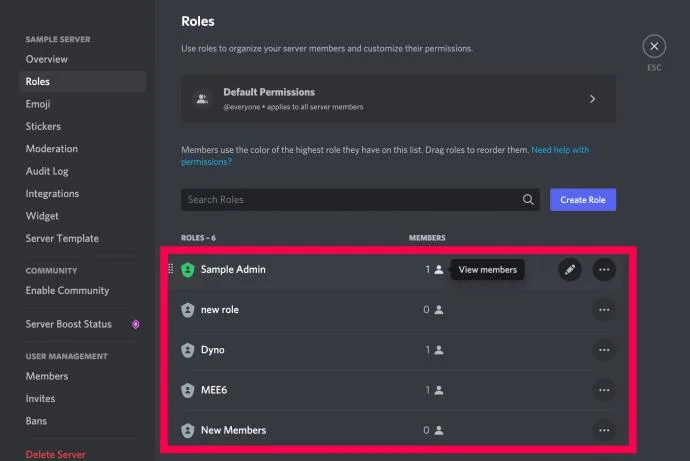
Task: Open the three-dot menu for MEE6 role
Action: 604,390
